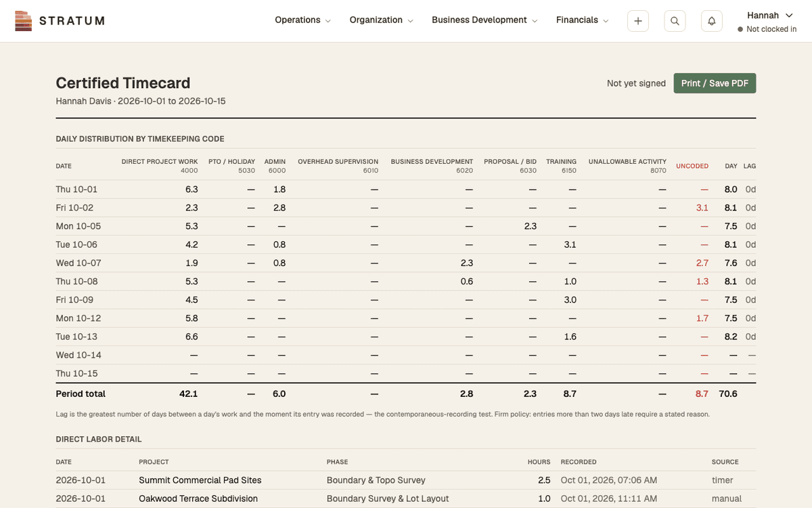The image size is (812, 508).
Task: Click the Admin 6000 column header
Action: [x=275, y=166]
